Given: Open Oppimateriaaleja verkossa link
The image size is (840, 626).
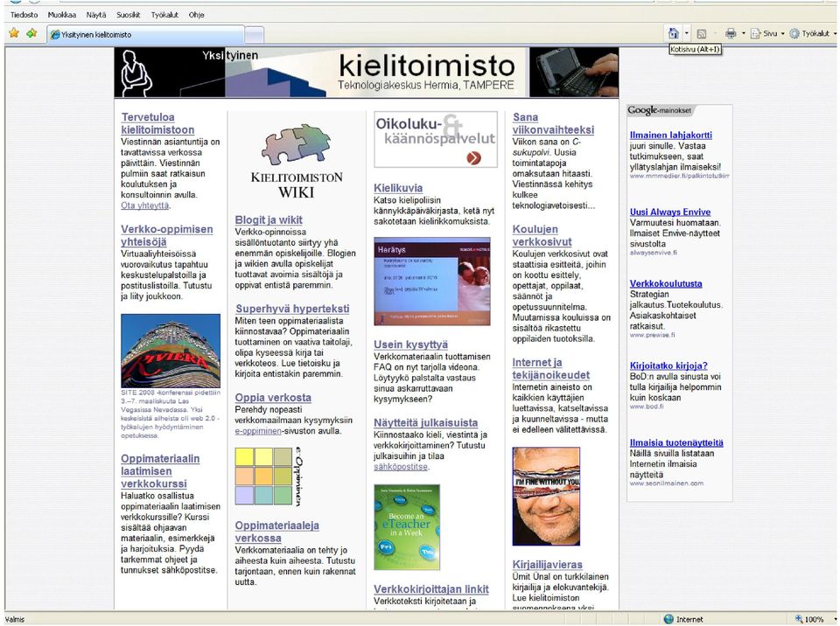Looking at the screenshot, I should (277, 532).
